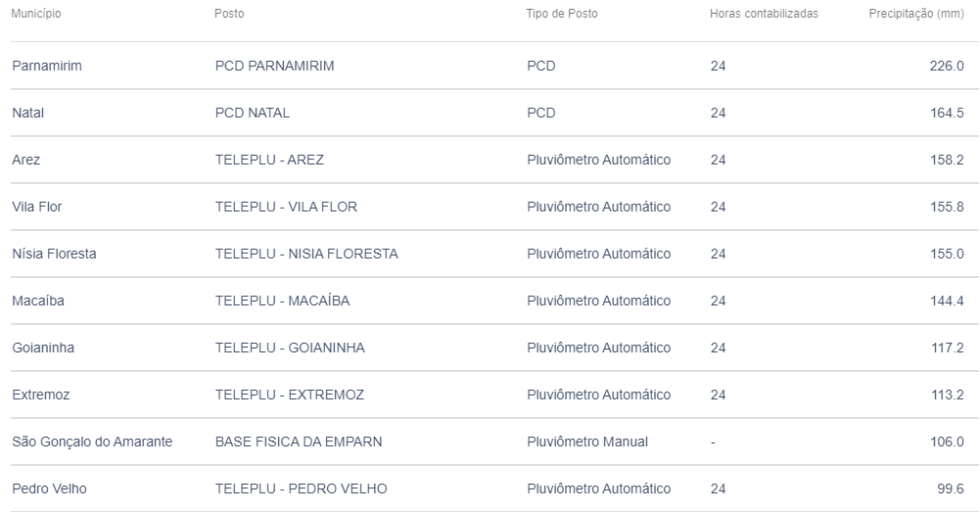Screen dimensions: 980x512
Task: Select the Nísia Floresta municipality cell
Action: 55,254
